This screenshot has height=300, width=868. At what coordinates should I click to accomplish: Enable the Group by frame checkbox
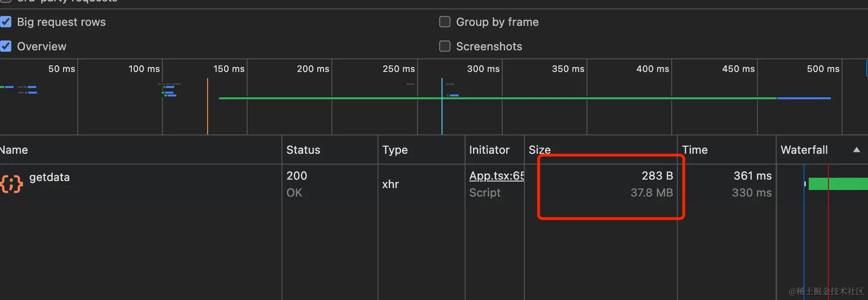(445, 22)
